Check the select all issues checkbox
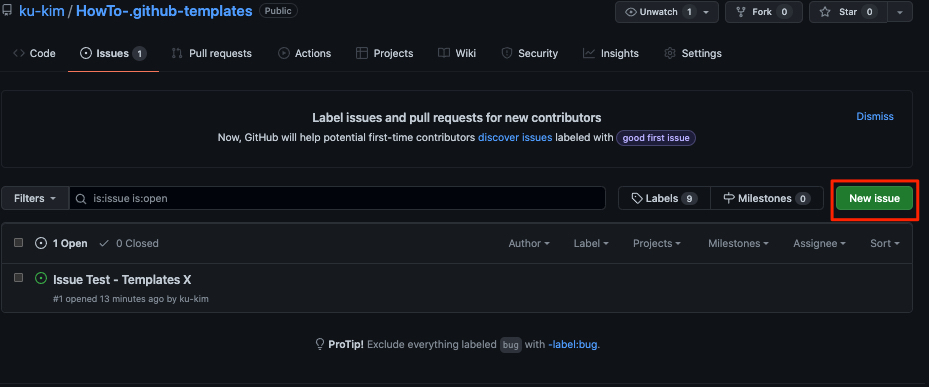The image size is (929, 387). [x=18, y=242]
